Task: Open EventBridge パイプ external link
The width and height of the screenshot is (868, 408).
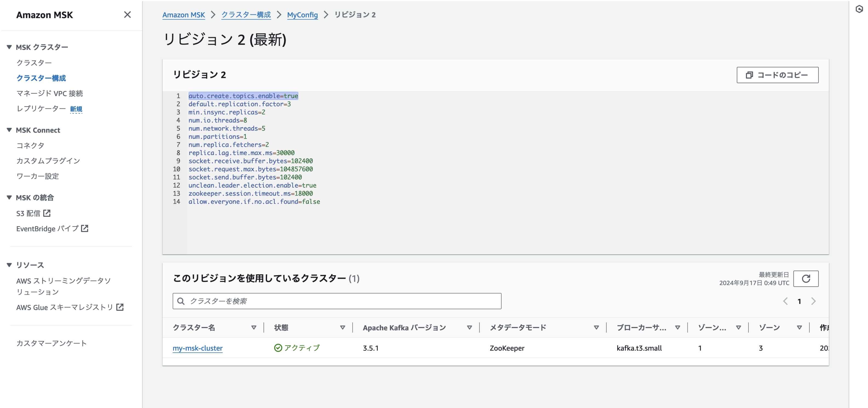Action: pos(52,228)
